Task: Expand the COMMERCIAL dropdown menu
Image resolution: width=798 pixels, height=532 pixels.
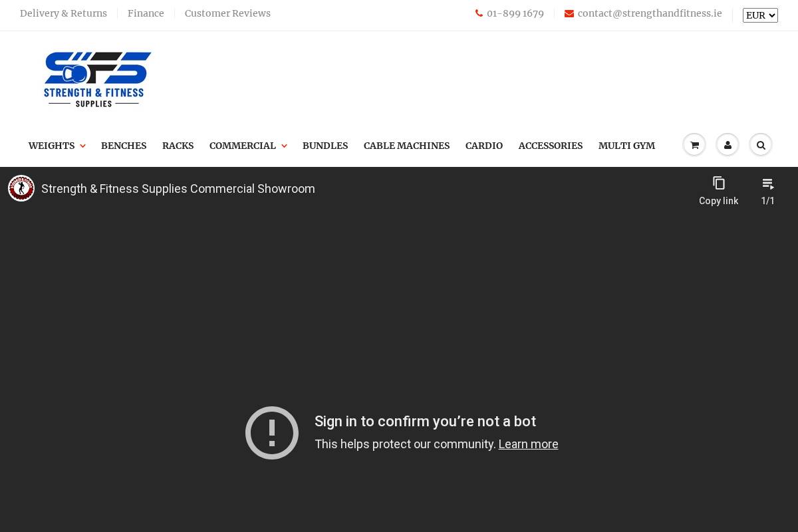Action: [x=248, y=146]
